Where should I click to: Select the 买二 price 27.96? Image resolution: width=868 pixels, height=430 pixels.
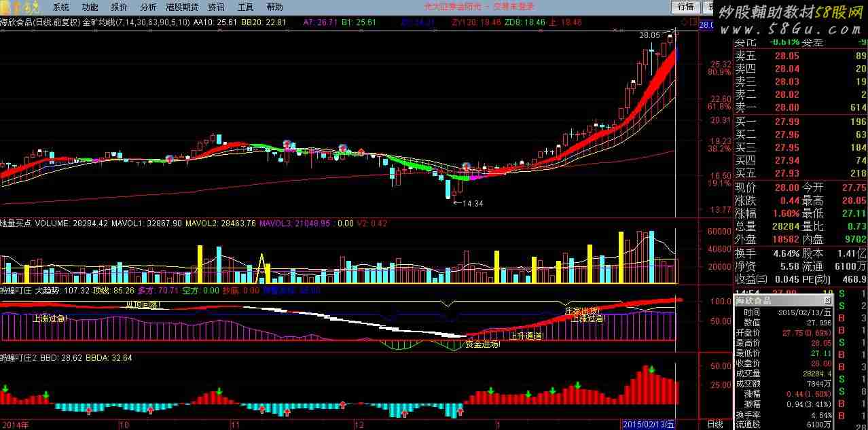tap(787, 135)
